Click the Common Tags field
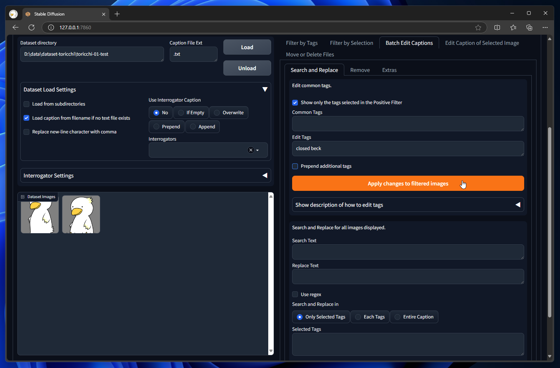The height and width of the screenshot is (368, 560). click(408, 124)
